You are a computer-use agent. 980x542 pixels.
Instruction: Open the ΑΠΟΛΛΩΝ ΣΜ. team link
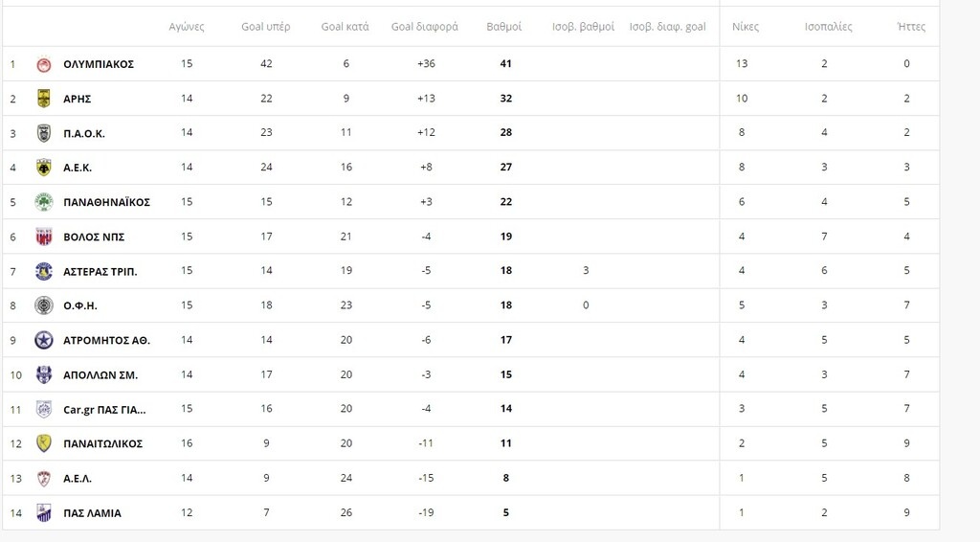[x=100, y=375]
